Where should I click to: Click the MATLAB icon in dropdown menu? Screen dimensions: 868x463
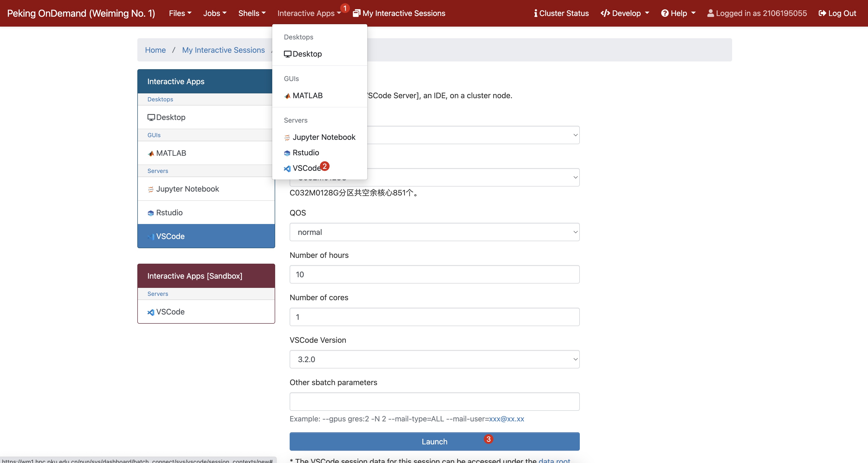[287, 96]
